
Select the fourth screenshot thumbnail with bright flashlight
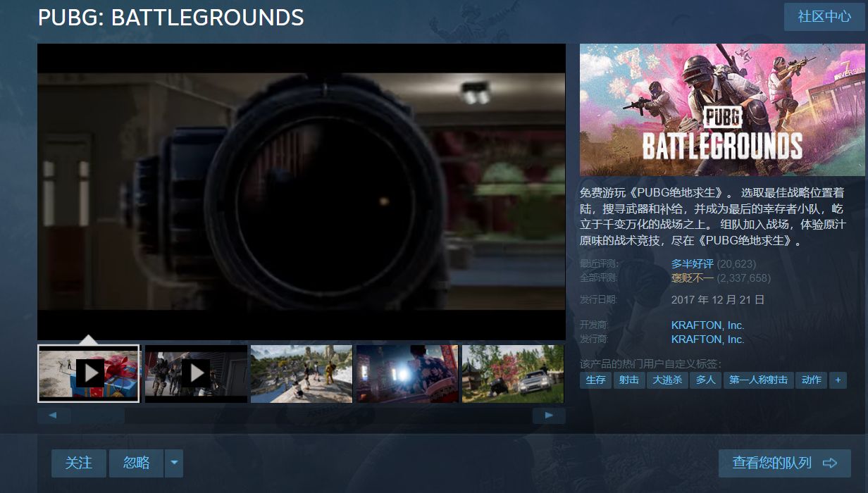pos(407,373)
